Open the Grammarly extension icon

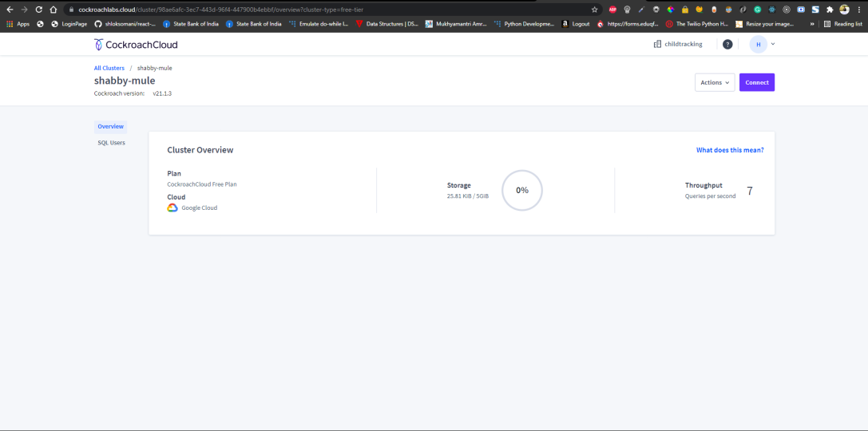point(757,10)
